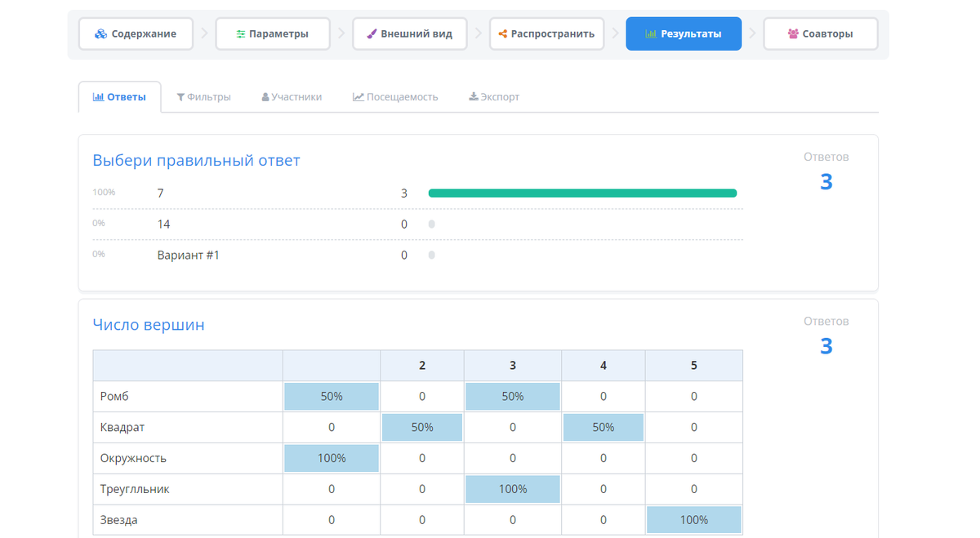
Task: Click the Треугглльник row label
Action: pyautogui.click(x=135, y=490)
